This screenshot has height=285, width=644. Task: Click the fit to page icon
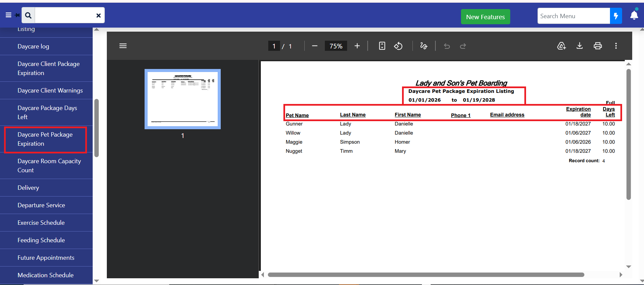(382, 46)
